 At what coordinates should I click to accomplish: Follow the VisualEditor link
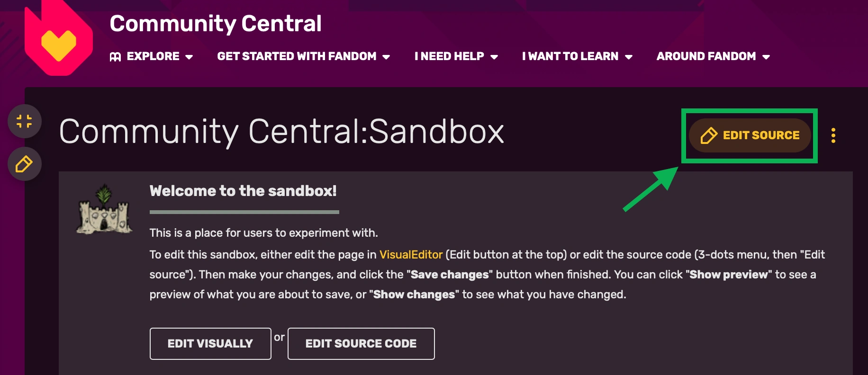point(411,255)
